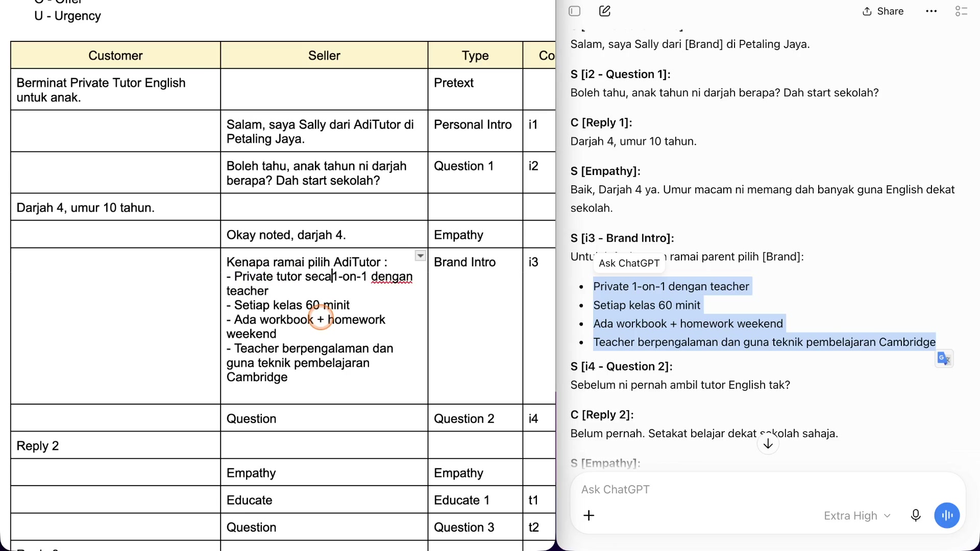This screenshot has width=980, height=551.
Task: Click the Question 3 type cell
Action: pyautogui.click(x=475, y=527)
